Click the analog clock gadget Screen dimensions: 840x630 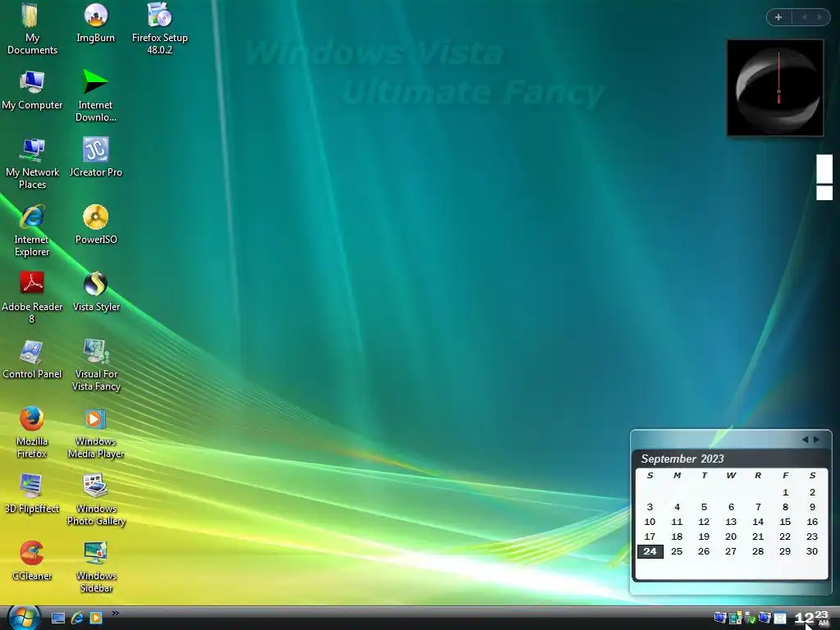(775, 88)
